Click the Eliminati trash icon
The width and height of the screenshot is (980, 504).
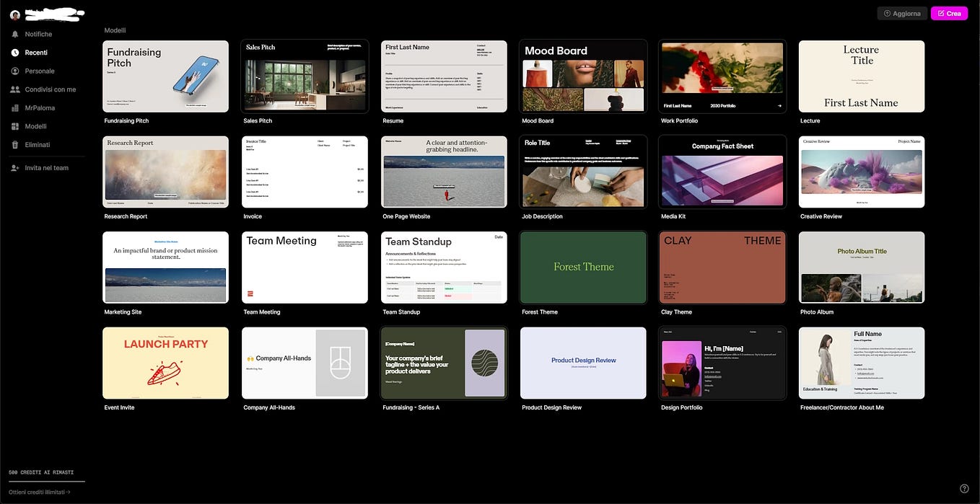tap(15, 144)
